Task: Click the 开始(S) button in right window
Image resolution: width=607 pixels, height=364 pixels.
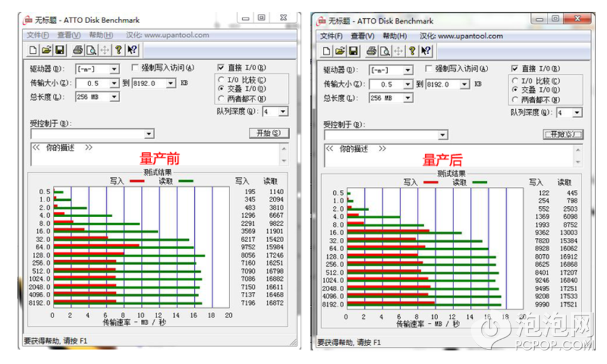Action: 563,134
